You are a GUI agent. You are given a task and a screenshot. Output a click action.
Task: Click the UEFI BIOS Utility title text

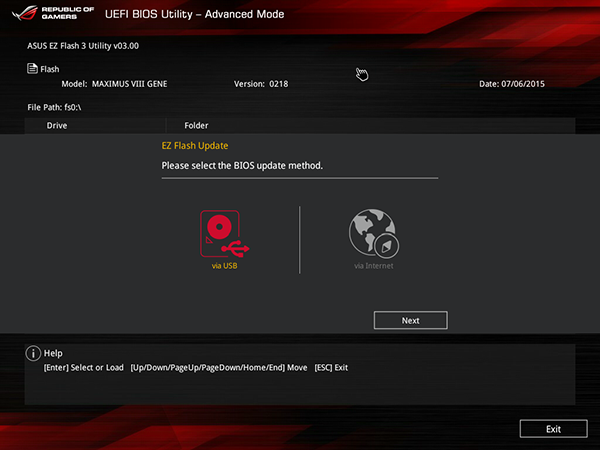tap(194, 14)
